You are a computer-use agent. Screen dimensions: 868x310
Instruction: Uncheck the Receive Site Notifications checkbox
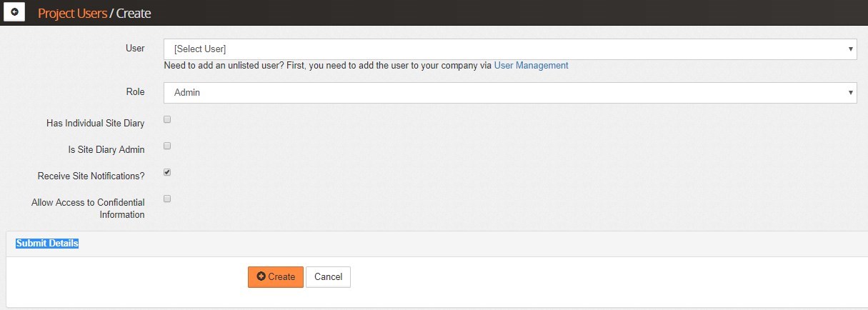[167, 172]
